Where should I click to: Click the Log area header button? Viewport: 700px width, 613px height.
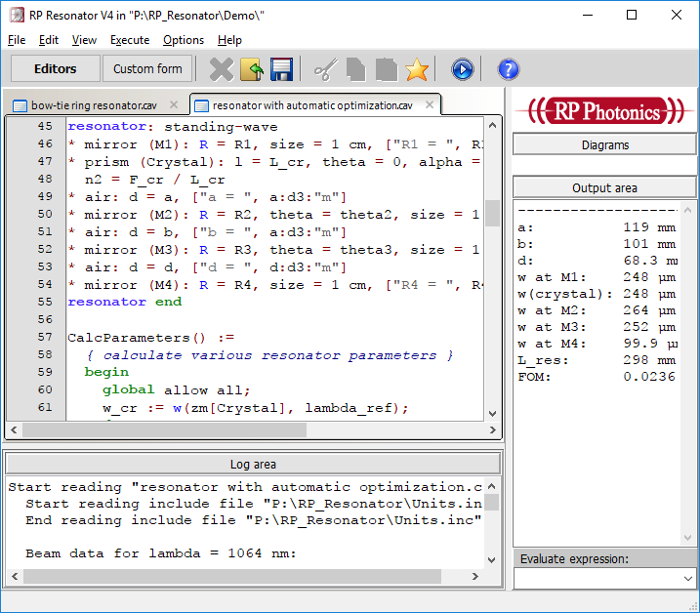click(x=253, y=465)
